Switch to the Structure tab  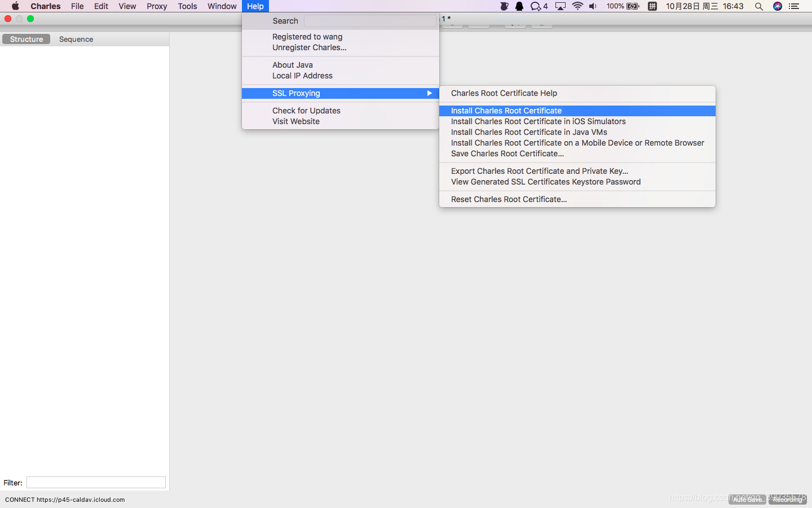click(x=27, y=39)
